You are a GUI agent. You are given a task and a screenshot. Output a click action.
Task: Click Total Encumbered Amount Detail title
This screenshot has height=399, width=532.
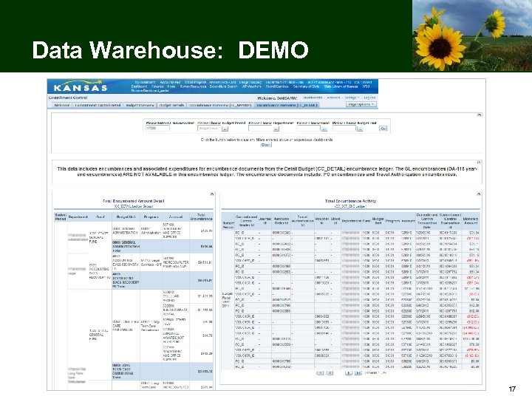[x=133, y=201]
